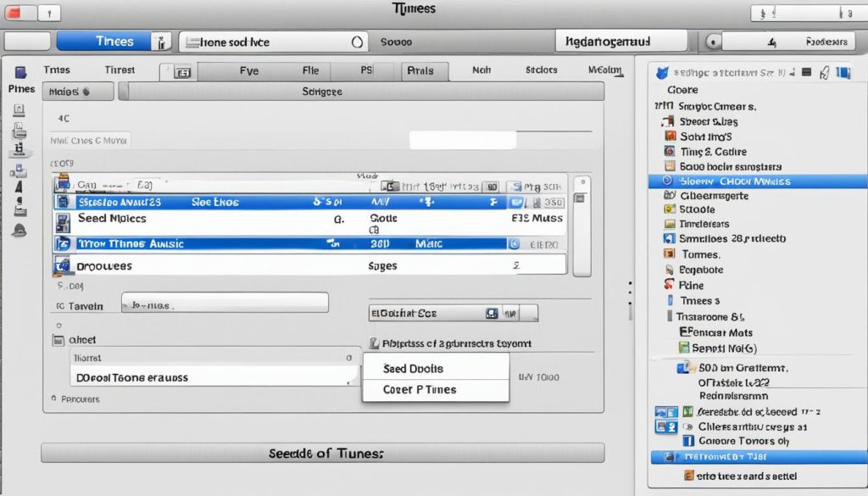
Task: Choose Saed Dbolis from the popup menu
Action: click(436, 369)
